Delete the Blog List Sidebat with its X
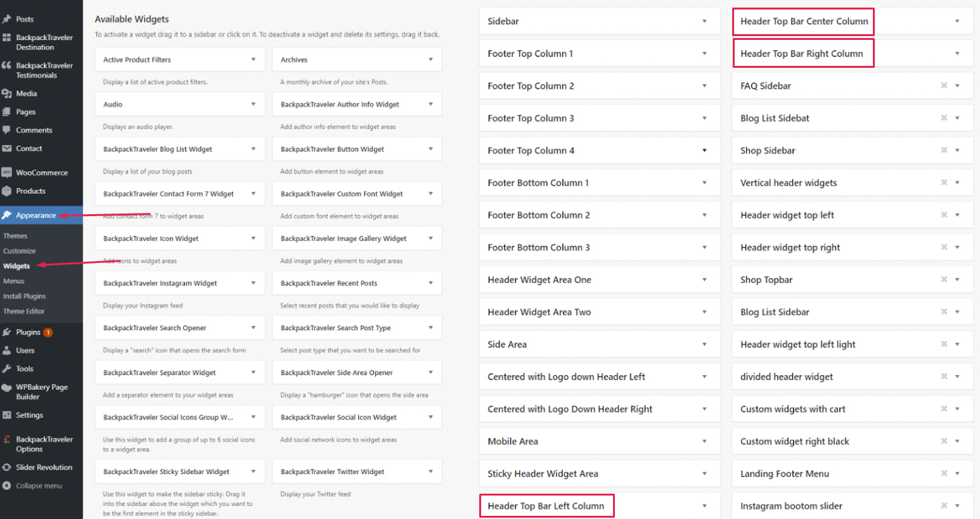Image resolution: width=980 pixels, height=519 pixels. click(944, 118)
